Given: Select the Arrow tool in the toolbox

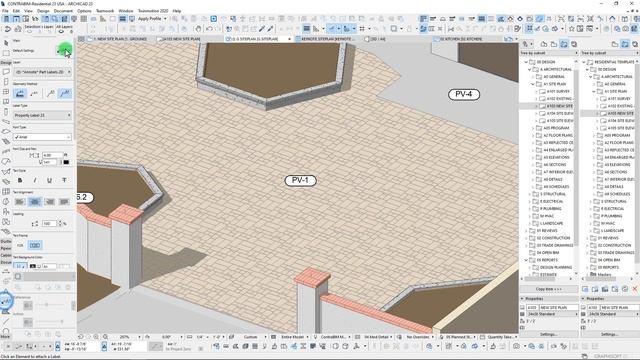Looking at the screenshot, I should (x=6, y=43).
